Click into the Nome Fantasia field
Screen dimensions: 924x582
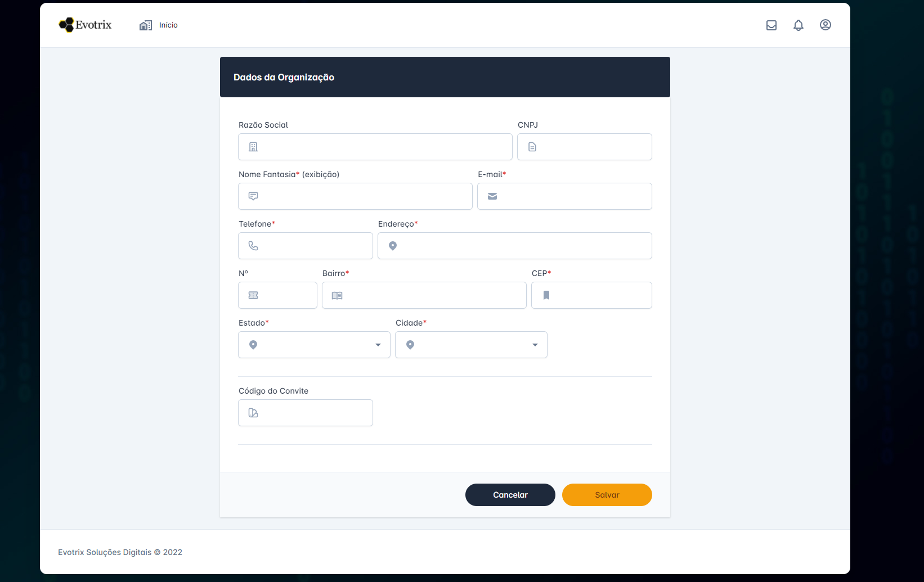(363, 196)
